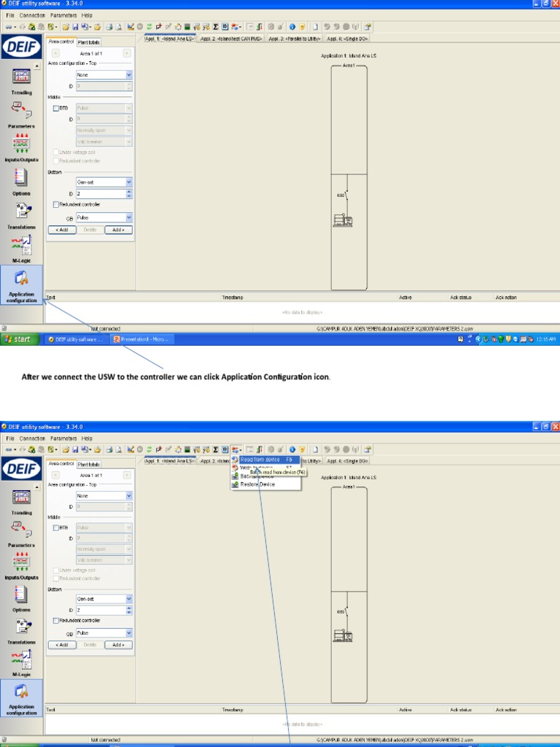This screenshot has height=747, width=560.
Task: Click the blue info icon in upper toolbar
Action: (292, 27)
